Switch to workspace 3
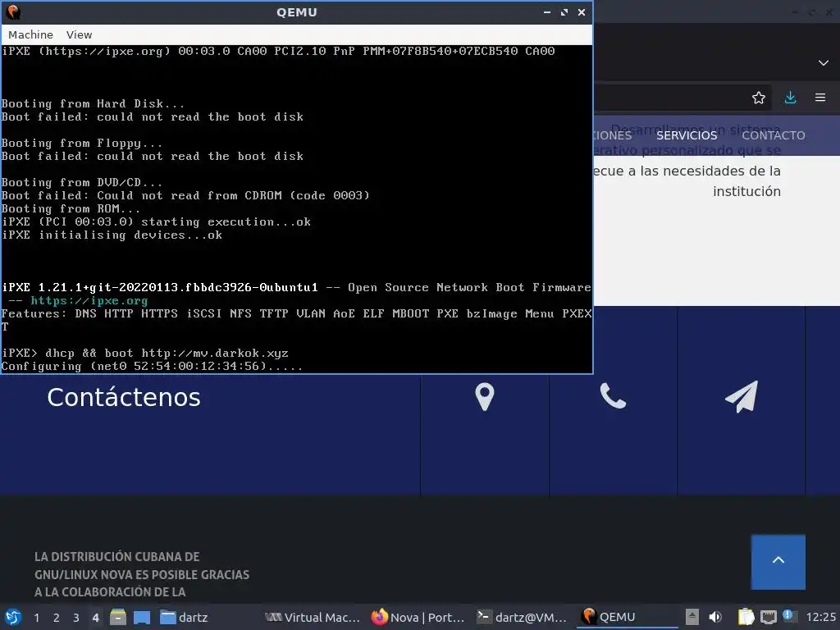The width and height of the screenshot is (840, 630). pos(76,618)
